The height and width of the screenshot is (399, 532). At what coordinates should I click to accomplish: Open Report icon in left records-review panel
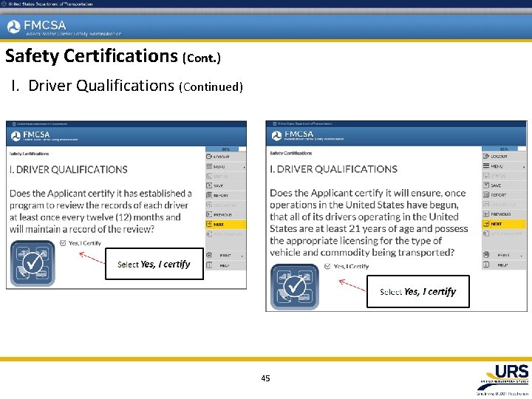(x=209, y=195)
